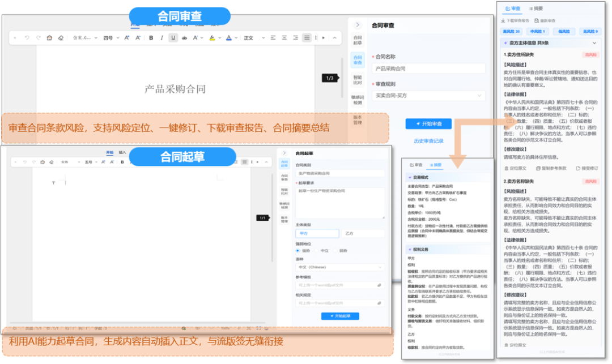Open the font color picker in top toolbar
The image size is (612, 364).
coord(229,38)
